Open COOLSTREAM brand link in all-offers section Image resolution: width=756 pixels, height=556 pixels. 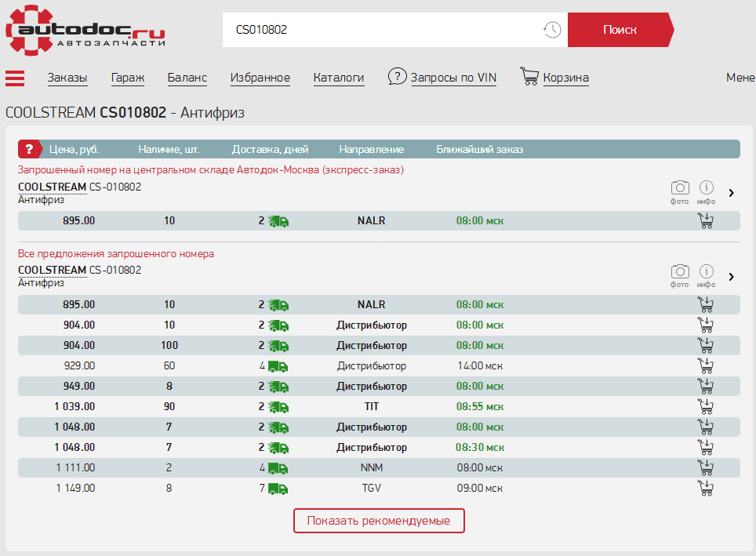pos(52,270)
